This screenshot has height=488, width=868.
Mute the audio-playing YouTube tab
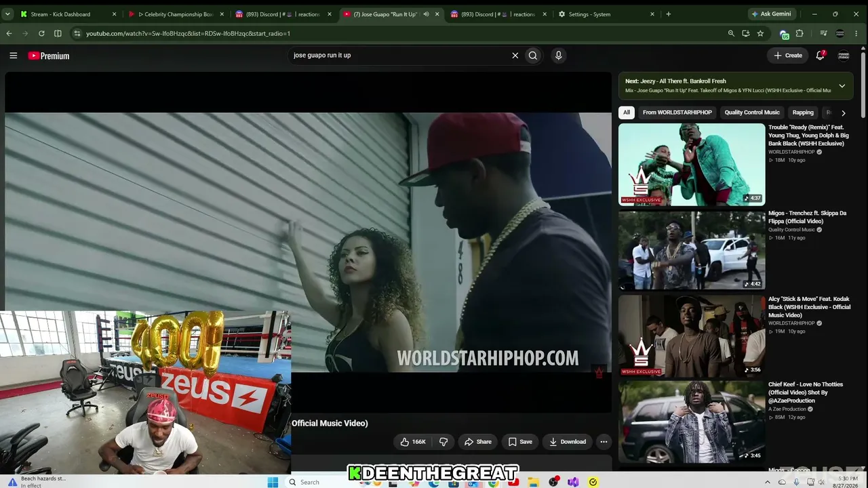pos(426,14)
